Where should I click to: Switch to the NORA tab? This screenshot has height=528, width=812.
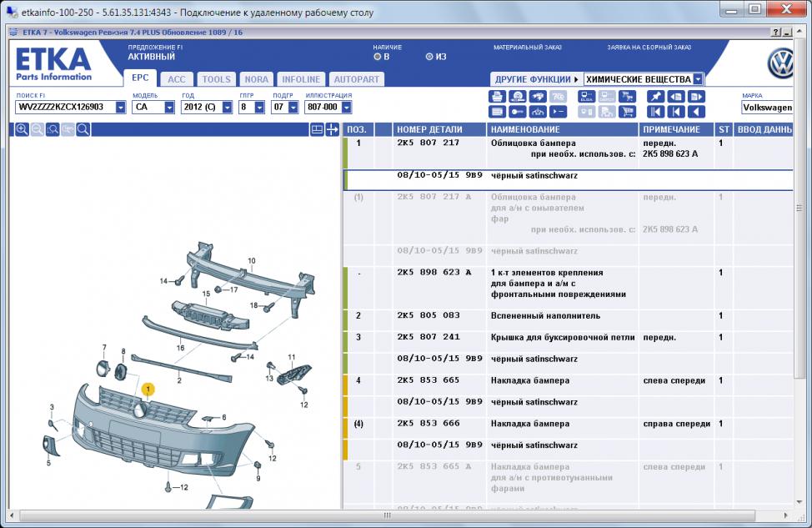coord(256,79)
